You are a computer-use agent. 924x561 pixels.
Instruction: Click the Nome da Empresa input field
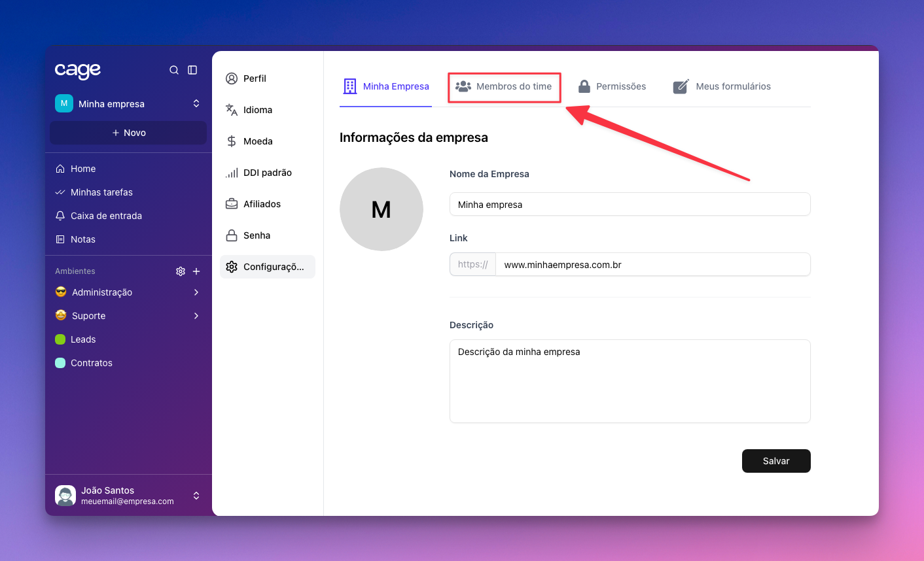click(x=630, y=205)
